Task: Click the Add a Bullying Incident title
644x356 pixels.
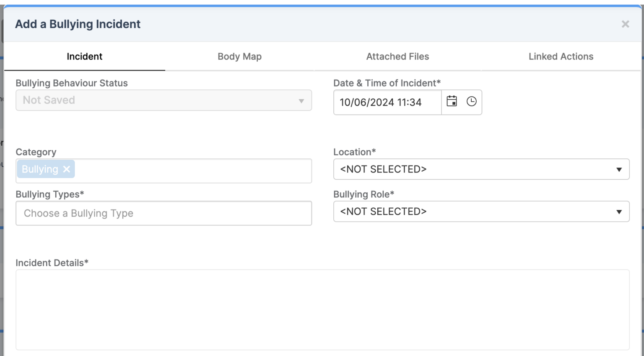Action: [x=78, y=24]
